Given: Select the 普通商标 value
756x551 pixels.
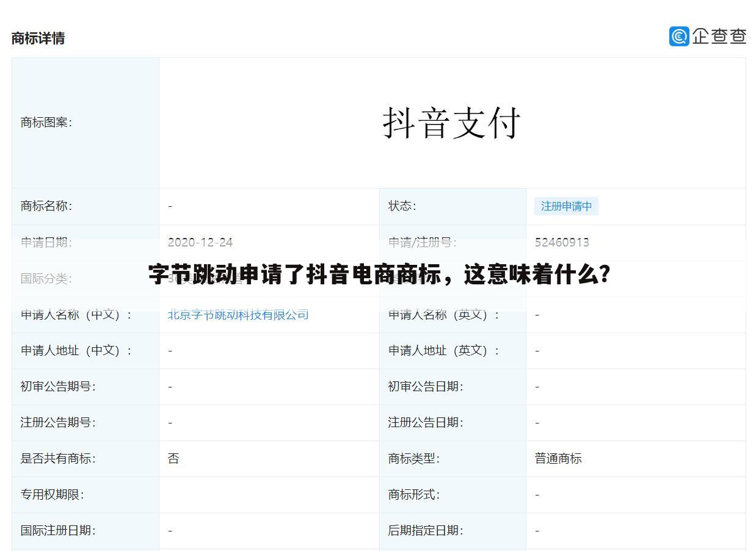Looking at the screenshot, I should pyautogui.click(x=558, y=459).
